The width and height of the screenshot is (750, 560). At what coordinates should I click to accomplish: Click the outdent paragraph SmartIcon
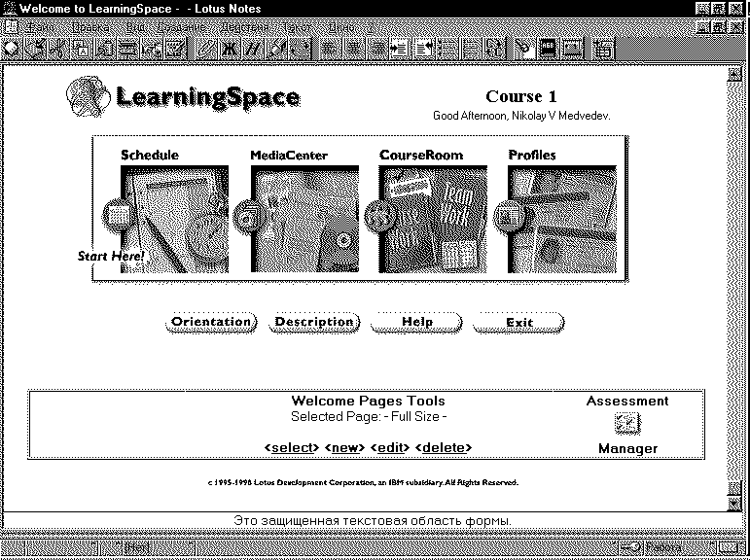pyautogui.click(x=423, y=50)
